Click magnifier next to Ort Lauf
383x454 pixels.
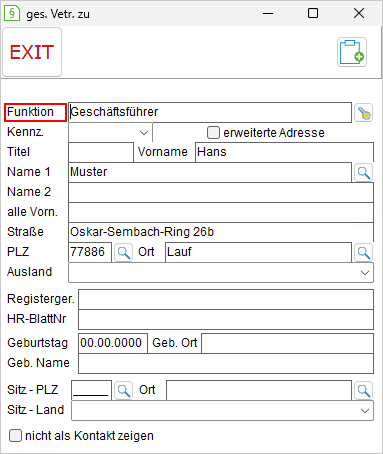coord(363,252)
